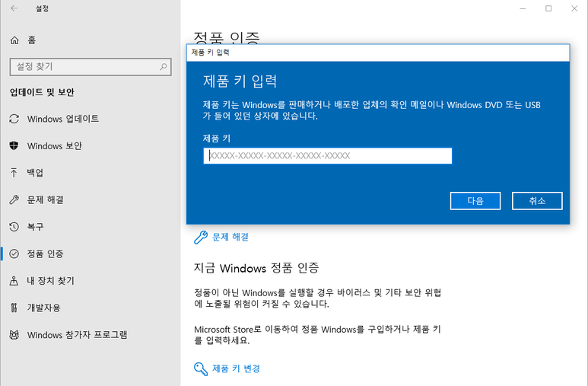Close the Settings window
This screenshot has width=588, height=386.
coord(574,8)
